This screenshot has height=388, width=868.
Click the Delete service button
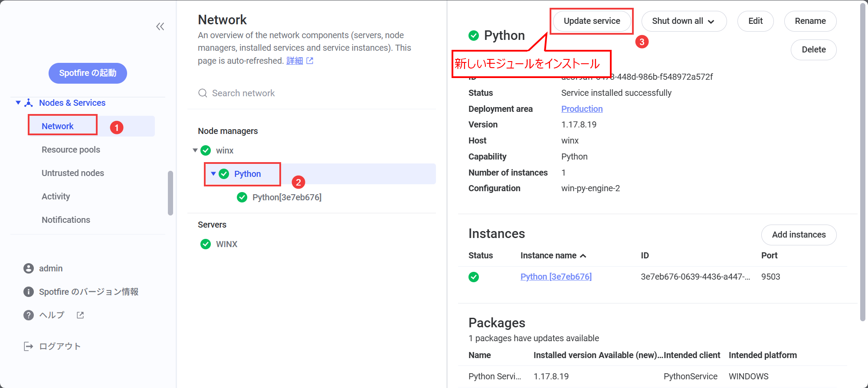813,50
